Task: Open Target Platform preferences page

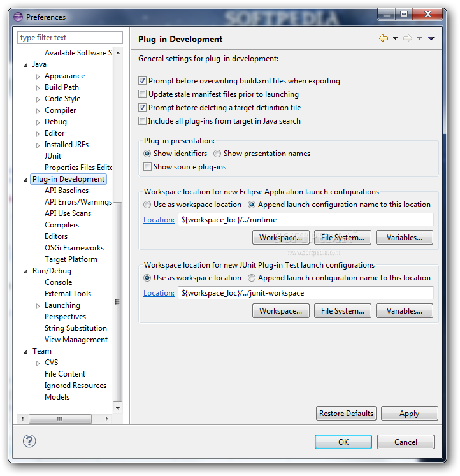Action: 71,259
